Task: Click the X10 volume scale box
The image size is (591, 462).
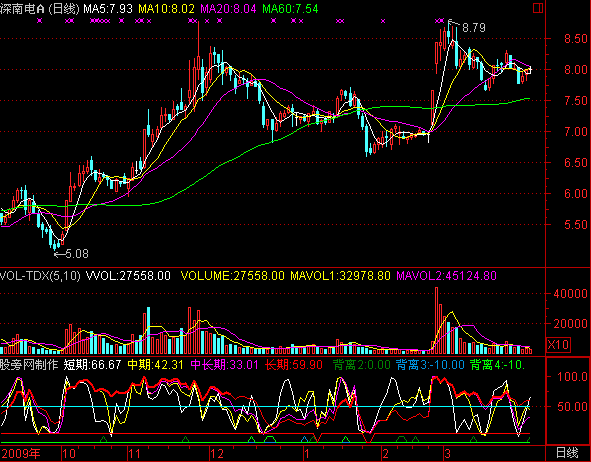Action: coord(558,345)
